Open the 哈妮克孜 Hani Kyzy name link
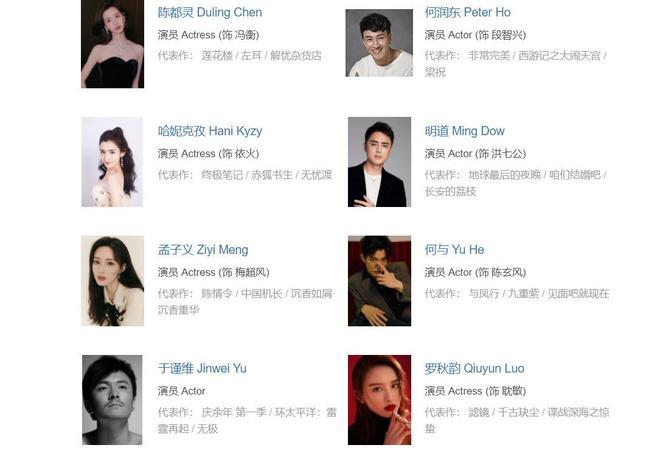The width and height of the screenshot is (660, 470). (x=210, y=131)
